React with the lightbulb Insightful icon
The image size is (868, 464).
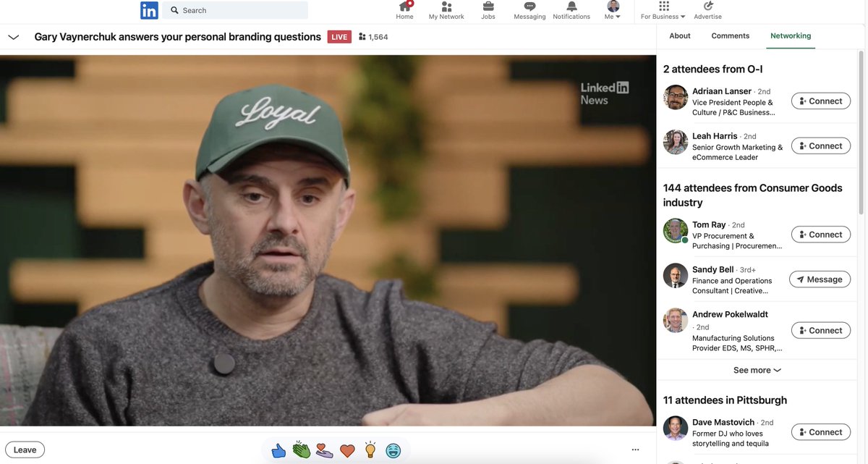(370, 450)
